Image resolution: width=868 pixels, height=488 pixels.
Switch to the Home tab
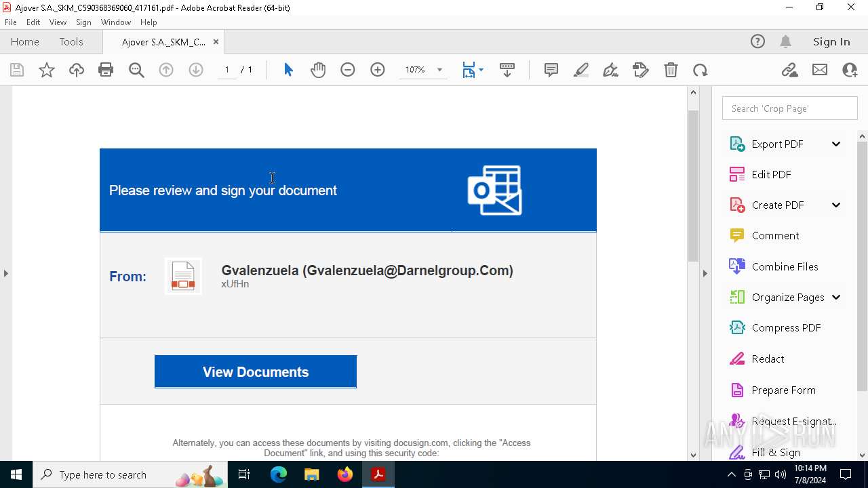click(x=25, y=41)
